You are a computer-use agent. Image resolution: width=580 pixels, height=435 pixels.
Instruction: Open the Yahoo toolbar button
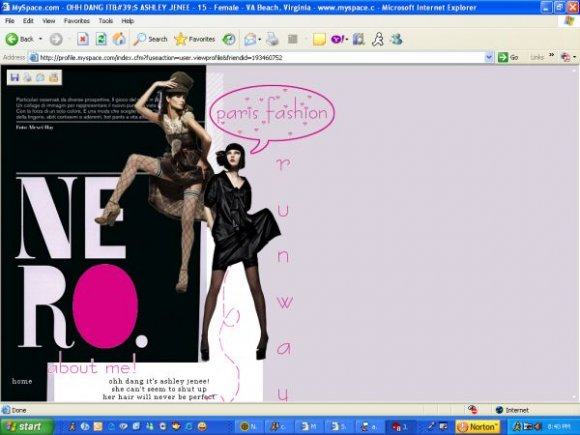pyautogui.click(x=338, y=39)
